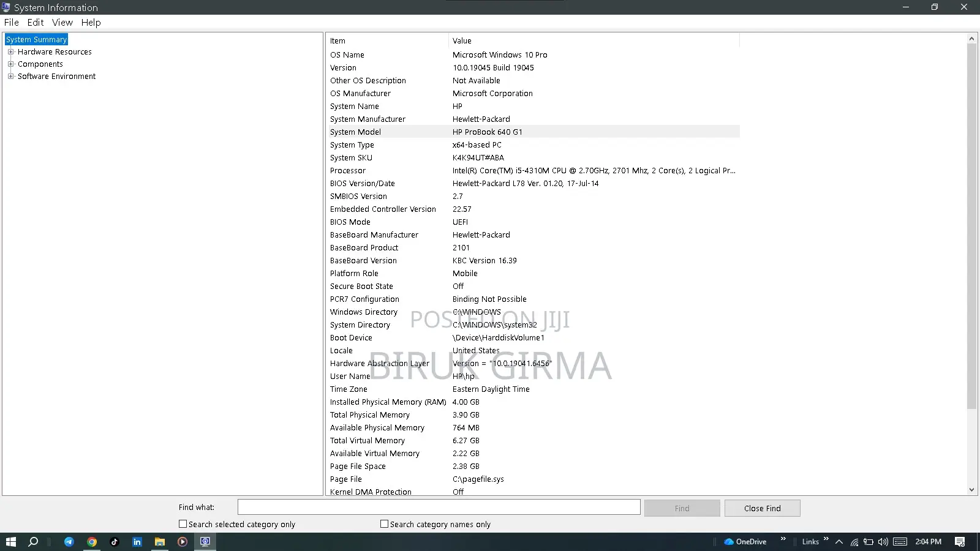Click the vertical scrollbar thumb
Screen dimensions: 980x551
[971, 226]
